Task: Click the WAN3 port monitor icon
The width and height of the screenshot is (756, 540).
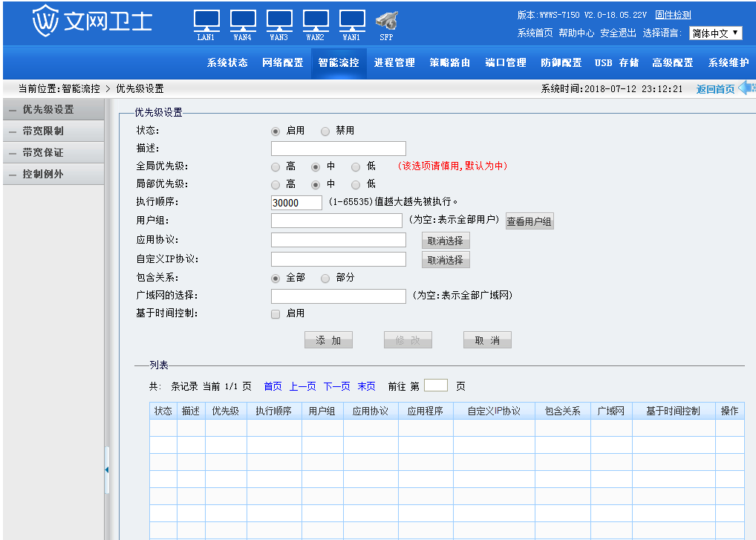Action: 279,21
